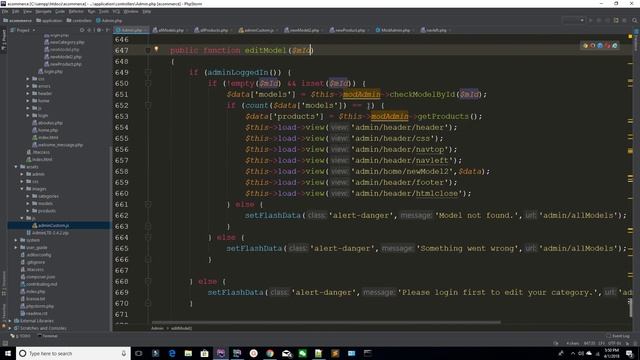Open the Terminal tool window
The height and width of the screenshot is (360, 640).
click(x=48, y=336)
